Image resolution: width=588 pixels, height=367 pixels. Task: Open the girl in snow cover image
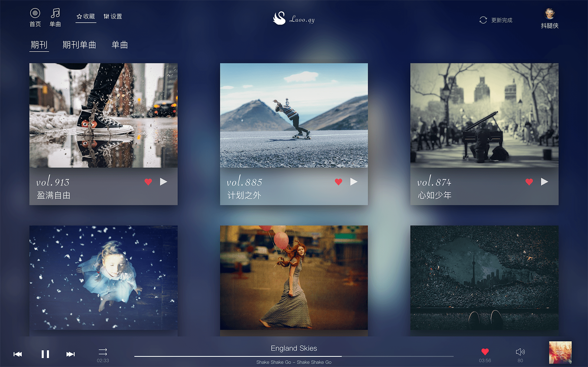[x=103, y=278]
